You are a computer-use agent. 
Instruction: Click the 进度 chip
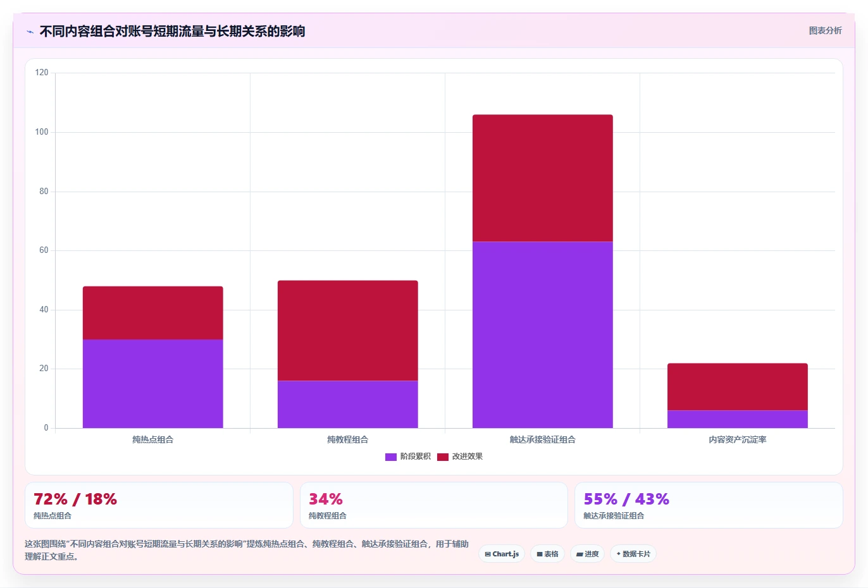tap(587, 554)
